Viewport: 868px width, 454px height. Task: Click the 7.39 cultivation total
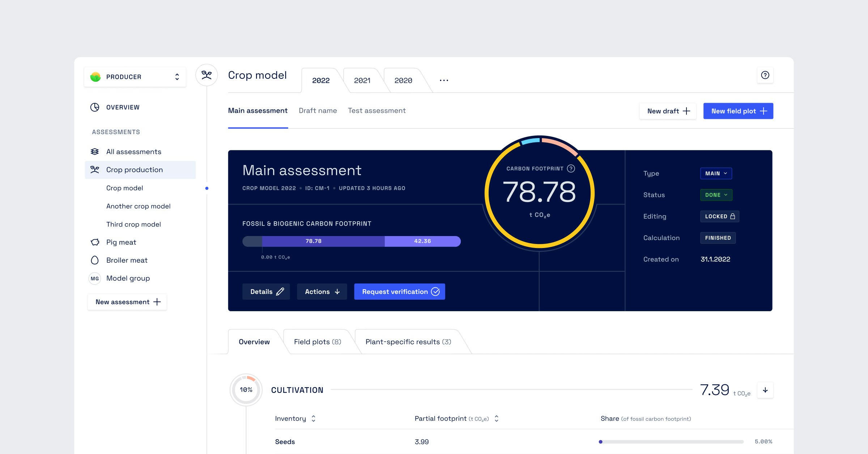coord(715,390)
